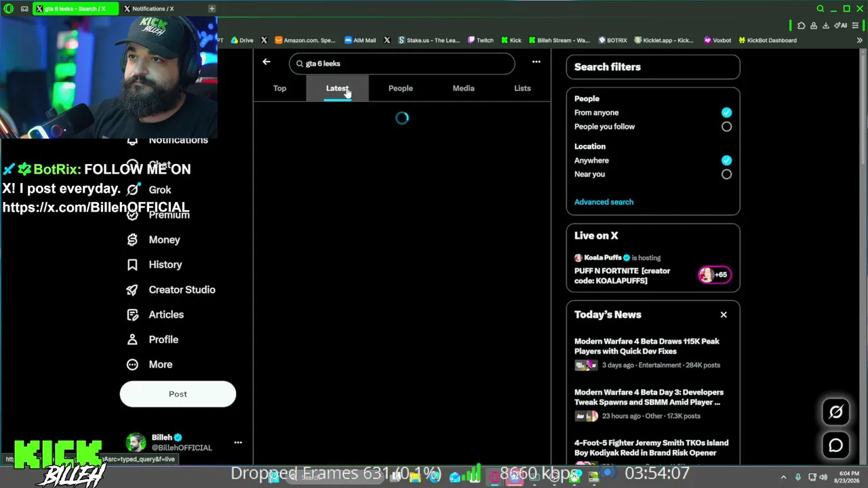Switch to the People search tab

tap(400, 89)
